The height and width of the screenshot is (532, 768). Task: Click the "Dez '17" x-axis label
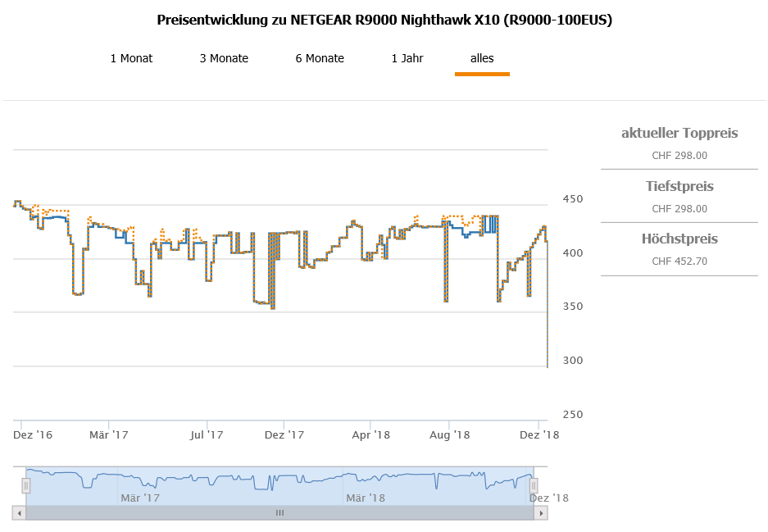(x=284, y=435)
